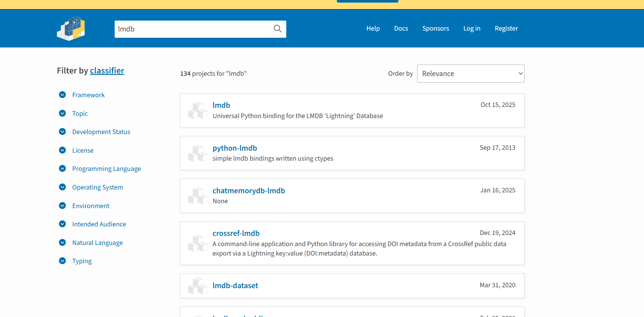The width and height of the screenshot is (644, 317).
Task: Open the Order by Relevance dropdown
Action: click(470, 74)
